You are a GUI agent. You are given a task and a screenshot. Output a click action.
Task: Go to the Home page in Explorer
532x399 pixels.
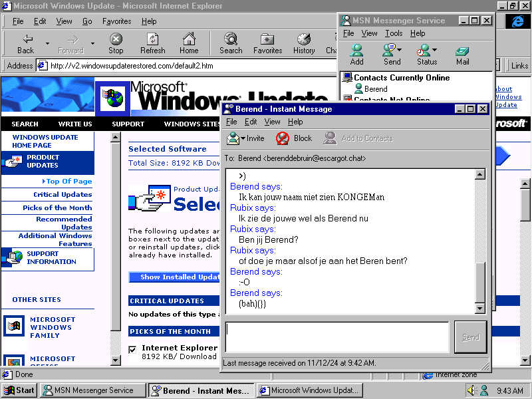(189, 44)
